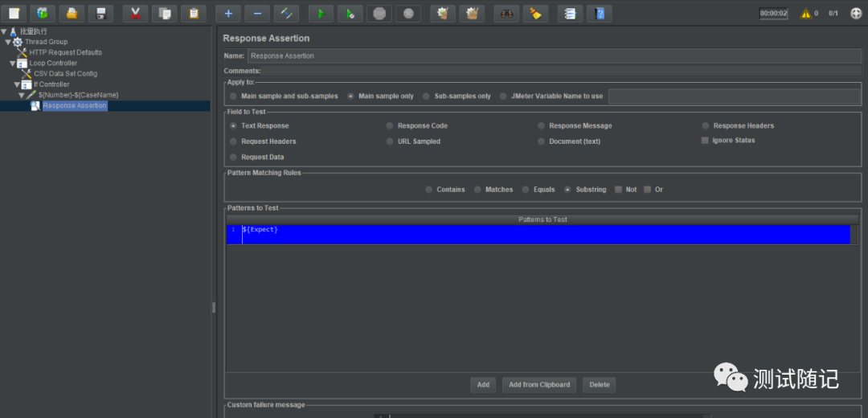Viewport: 868px width, 418px height.
Task: Collapse the 批量执行 test plan node
Action: click(x=3, y=31)
